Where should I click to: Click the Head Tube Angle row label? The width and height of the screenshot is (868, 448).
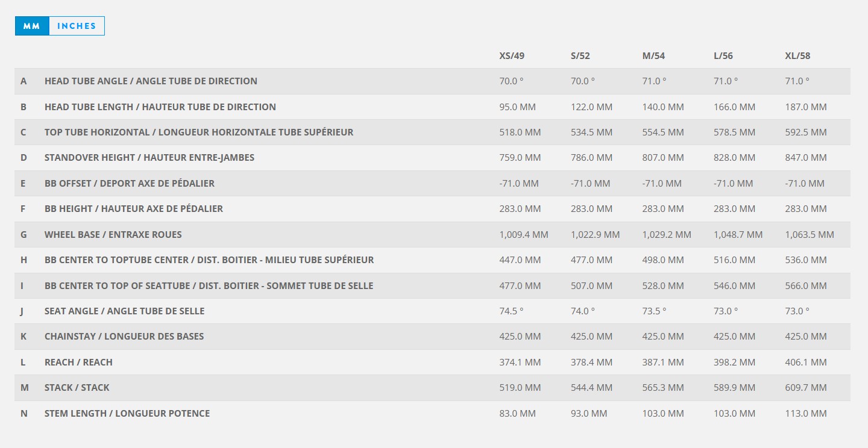151,81
